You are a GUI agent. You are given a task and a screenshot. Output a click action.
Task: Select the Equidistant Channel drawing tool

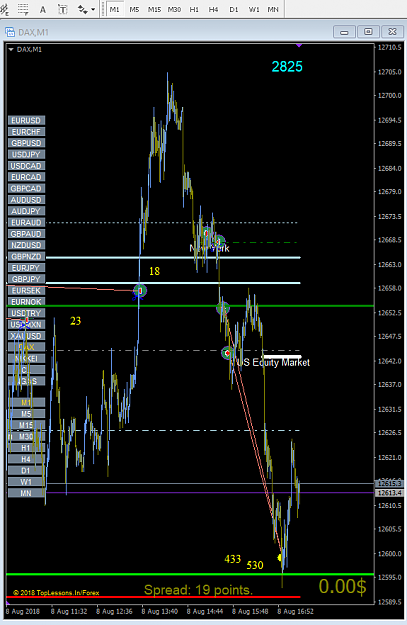4,9
